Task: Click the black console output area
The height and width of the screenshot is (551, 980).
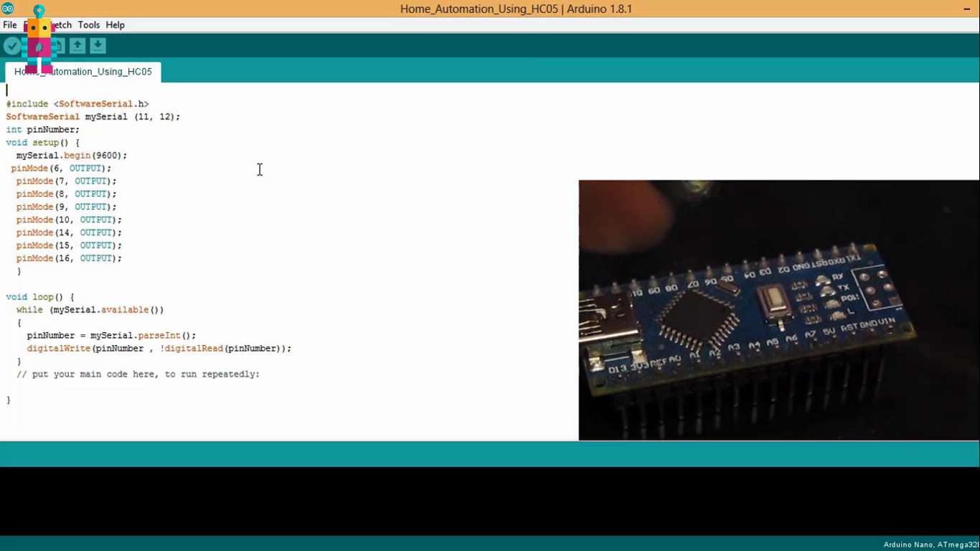Action: click(x=490, y=501)
